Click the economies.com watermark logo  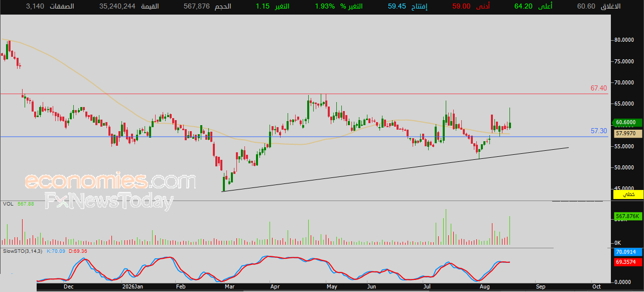(x=110, y=181)
